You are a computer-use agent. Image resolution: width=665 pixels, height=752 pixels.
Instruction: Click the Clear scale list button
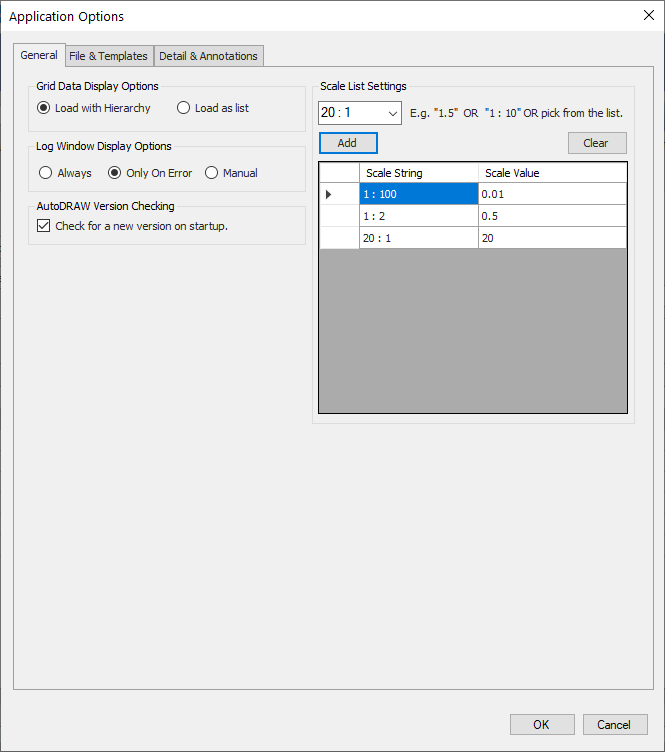click(597, 143)
